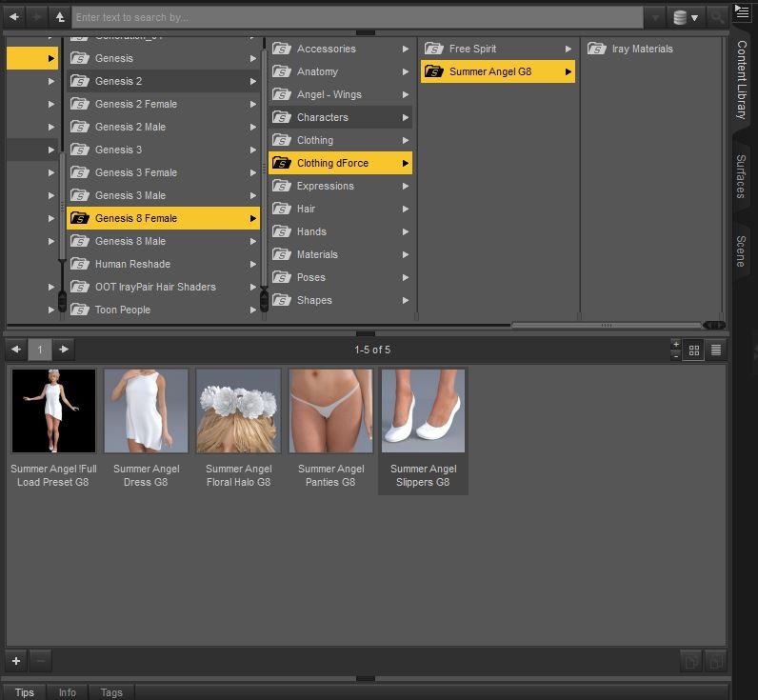Click Iray Materials folder icon
This screenshot has width=758, height=700.
(597, 49)
